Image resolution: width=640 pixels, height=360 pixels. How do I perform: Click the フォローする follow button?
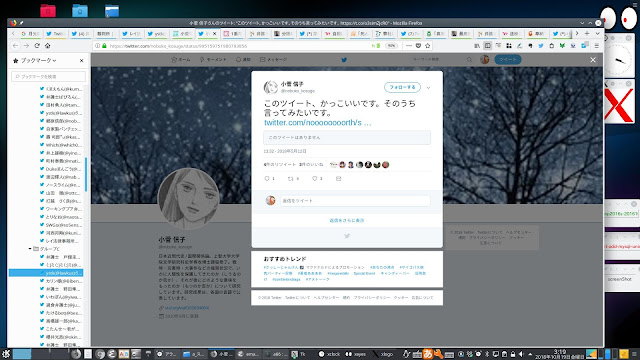402,87
